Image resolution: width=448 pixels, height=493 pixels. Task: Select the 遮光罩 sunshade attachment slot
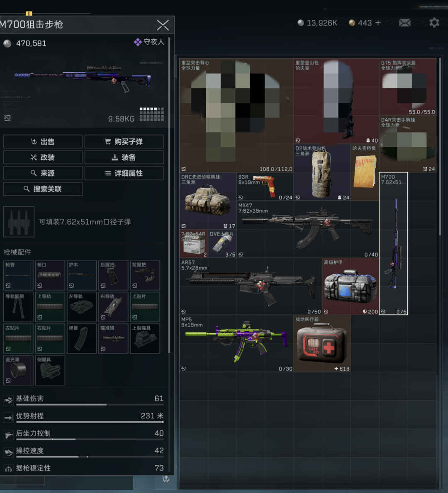(x=18, y=370)
